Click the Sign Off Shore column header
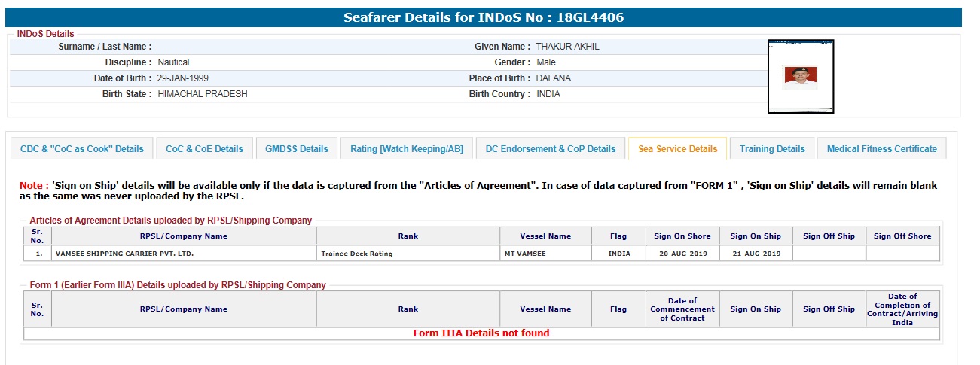This screenshot has height=365, width=980. point(902,236)
